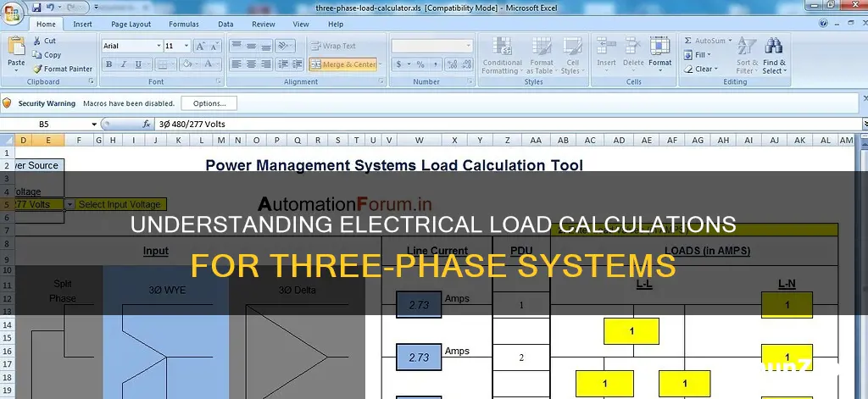Open Sort & Filter menu
Screen dimensions: 868x399
[748, 55]
